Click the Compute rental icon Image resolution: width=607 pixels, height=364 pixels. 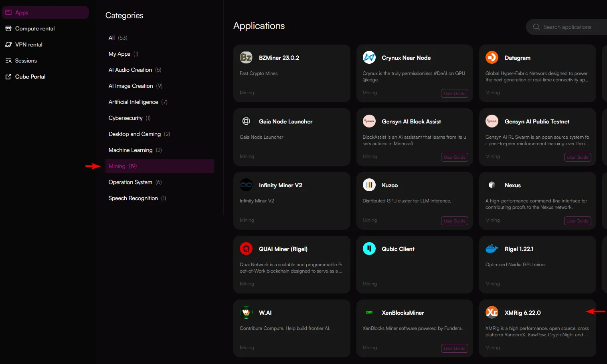coord(8,28)
